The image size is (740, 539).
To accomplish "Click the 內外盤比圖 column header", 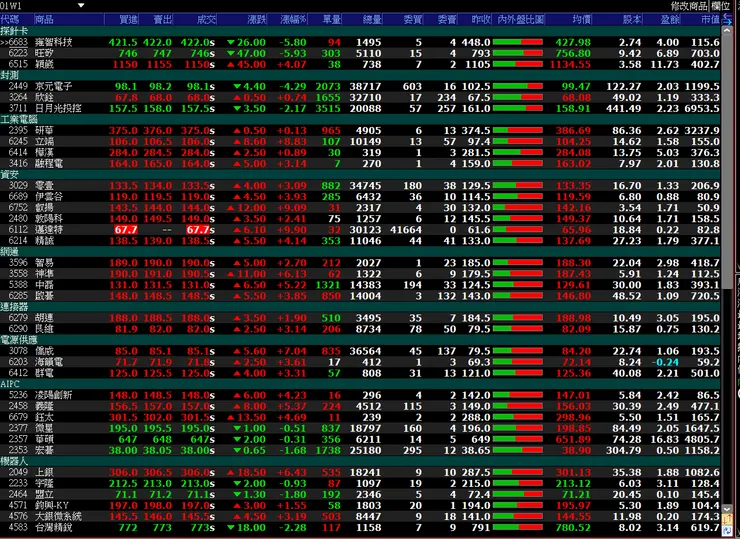I will [x=519, y=19].
